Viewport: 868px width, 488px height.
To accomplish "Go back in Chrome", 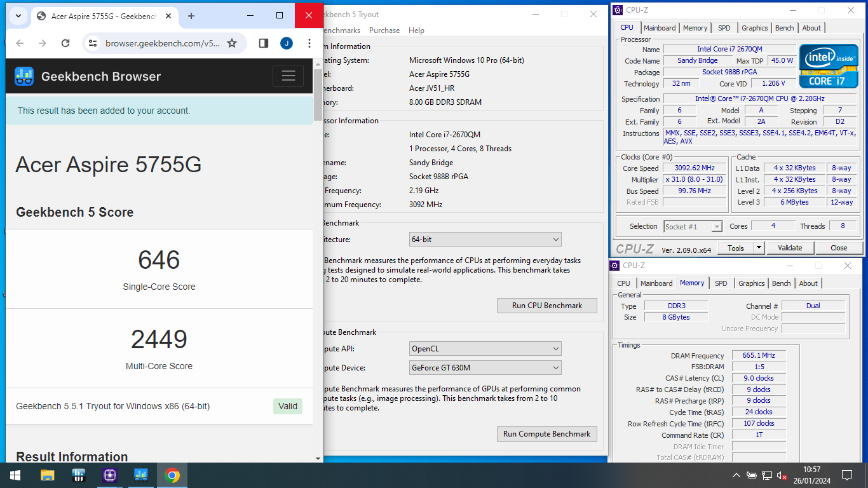I will tap(20, 43).
